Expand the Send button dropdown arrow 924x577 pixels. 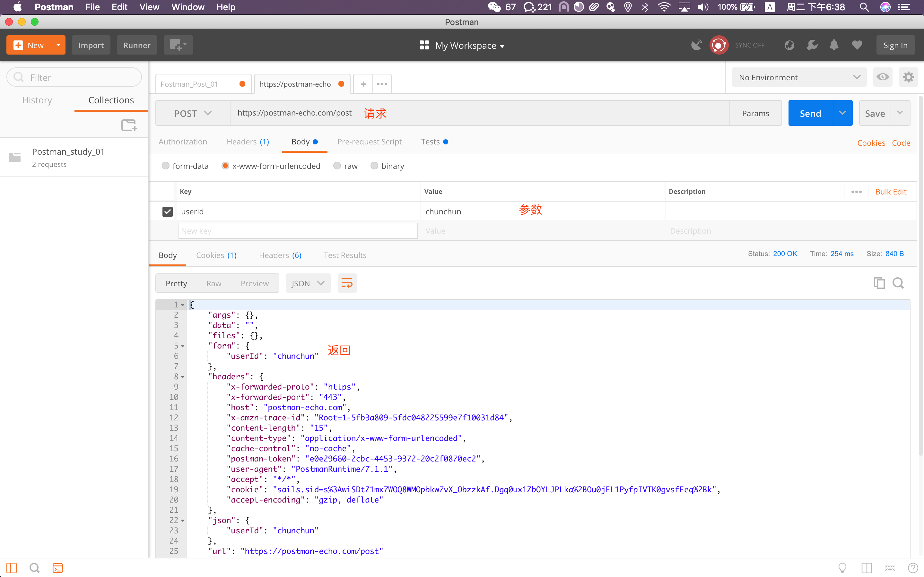(842, 113)
